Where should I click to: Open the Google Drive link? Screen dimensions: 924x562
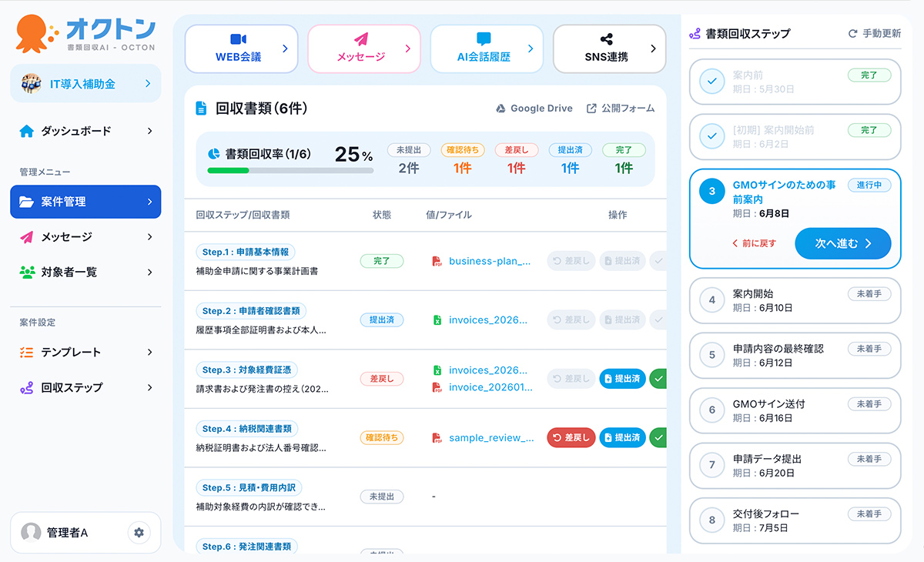click(534, 109)
